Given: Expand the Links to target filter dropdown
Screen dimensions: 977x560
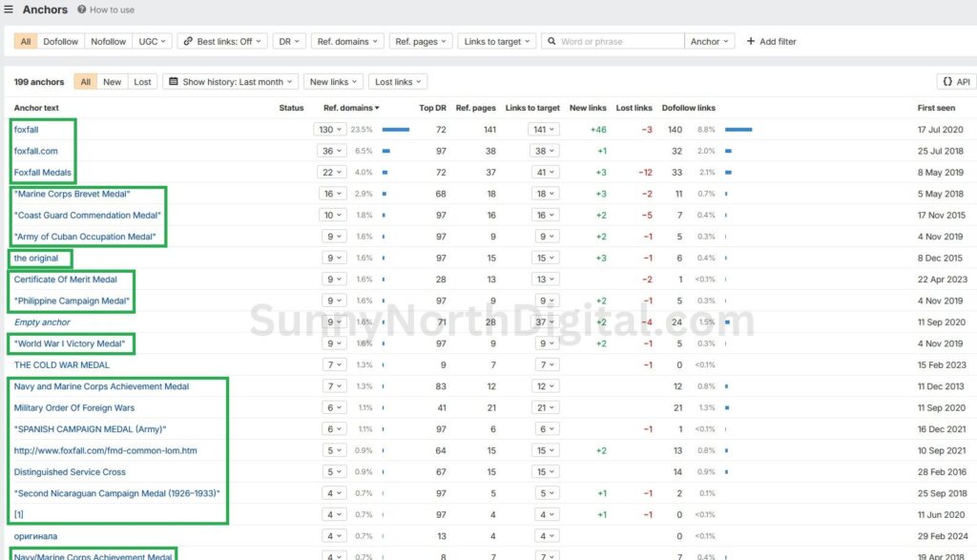Looking at the screenshot, I should tap(496, 42).
